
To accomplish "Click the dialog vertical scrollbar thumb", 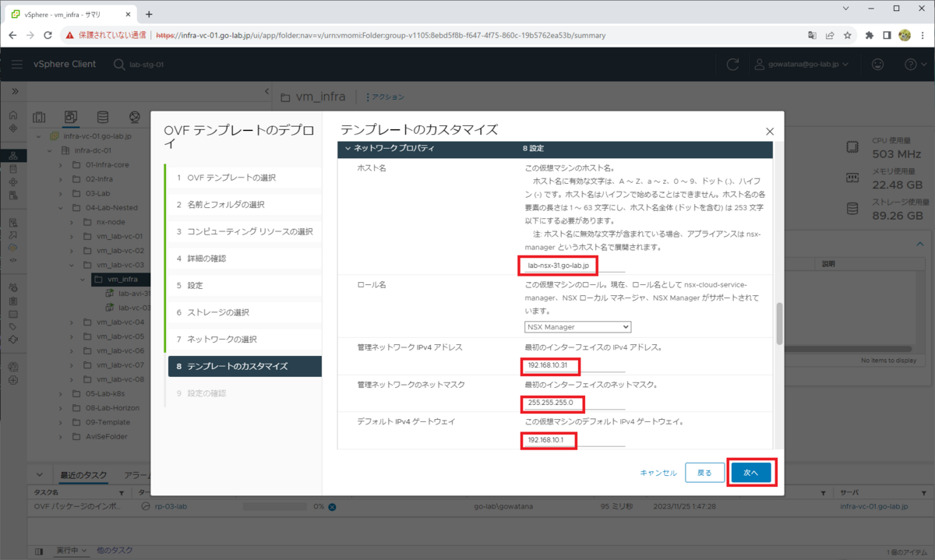I will (779, 323).
